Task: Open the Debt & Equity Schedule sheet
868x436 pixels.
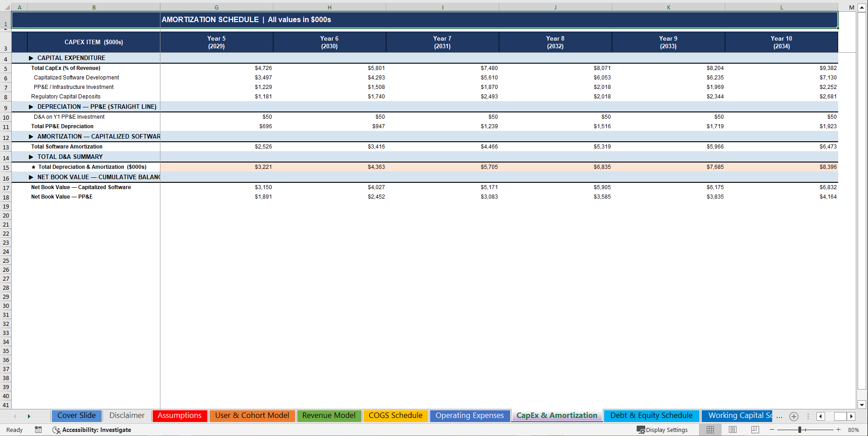Action: point(651,415)
